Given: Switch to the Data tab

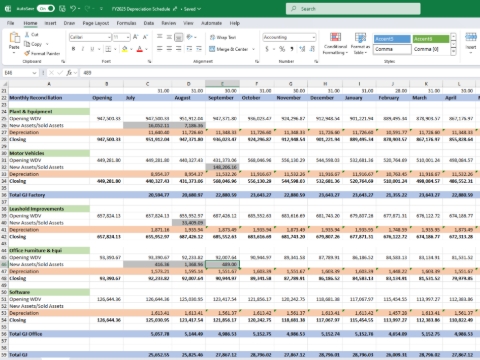Looking at the screenshot, I should click(149, 23).
